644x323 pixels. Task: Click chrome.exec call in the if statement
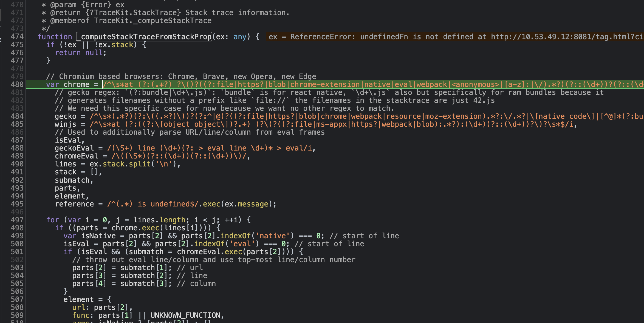135,228
